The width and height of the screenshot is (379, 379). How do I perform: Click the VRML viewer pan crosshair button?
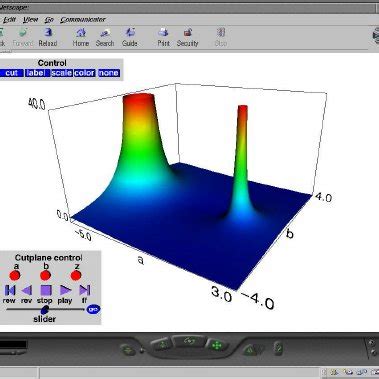(217, 346)
